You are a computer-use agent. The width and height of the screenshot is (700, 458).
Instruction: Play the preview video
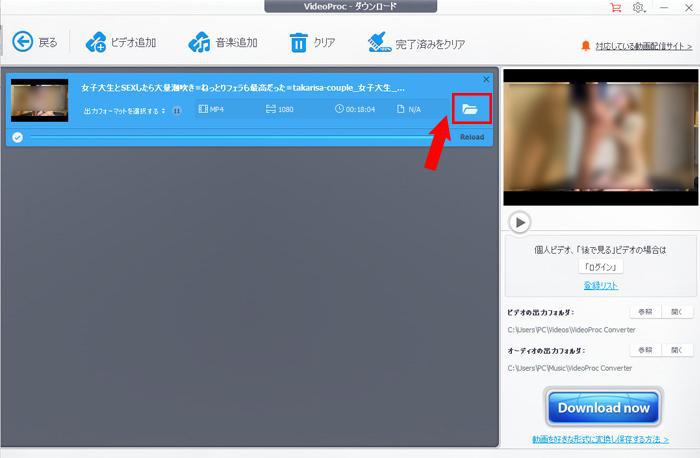(x=520, y=222)
